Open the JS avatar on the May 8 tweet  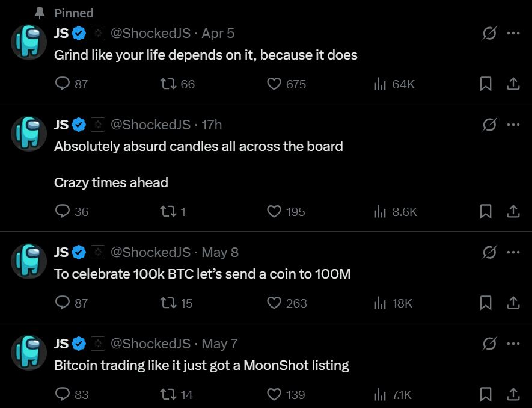click(29, 261)
